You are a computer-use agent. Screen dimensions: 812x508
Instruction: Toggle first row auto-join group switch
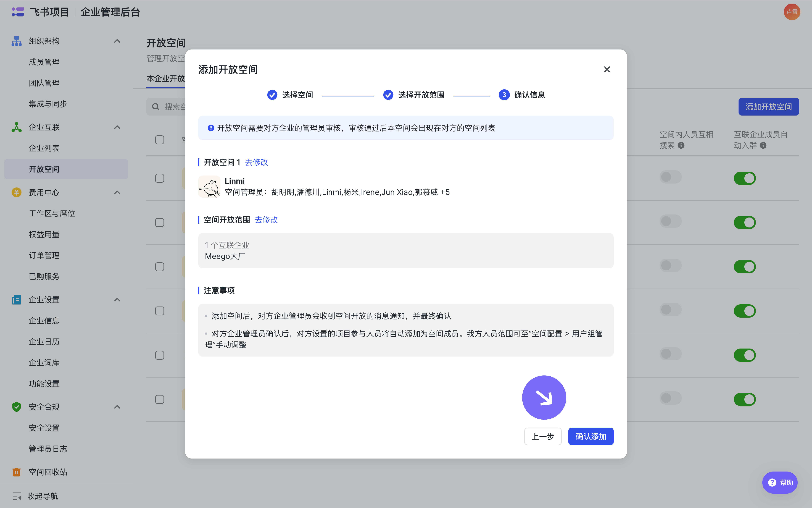tap(744, 178)
